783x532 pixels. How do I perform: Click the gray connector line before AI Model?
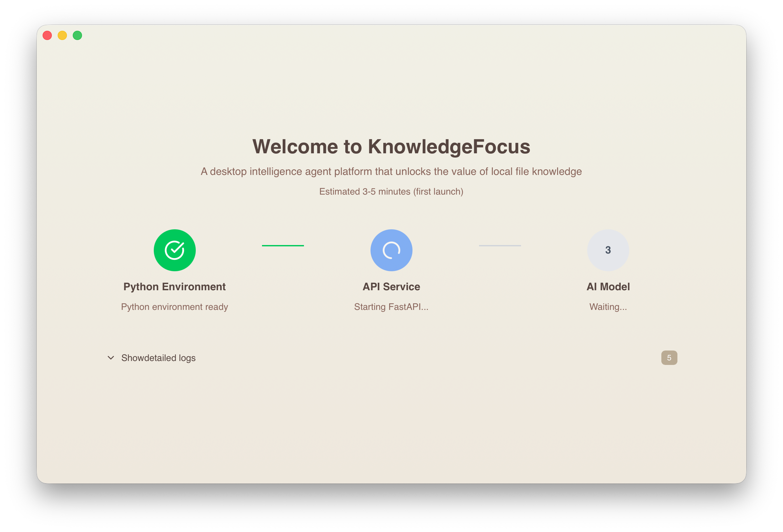coord(500,245)
